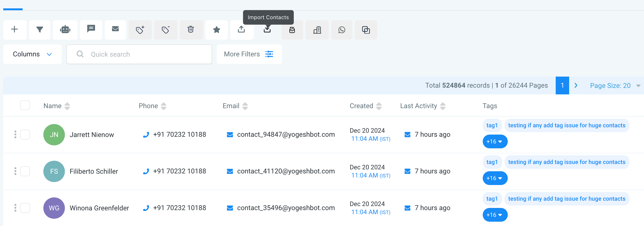Open contact Jarrett Nienow name

pos(92,135)
